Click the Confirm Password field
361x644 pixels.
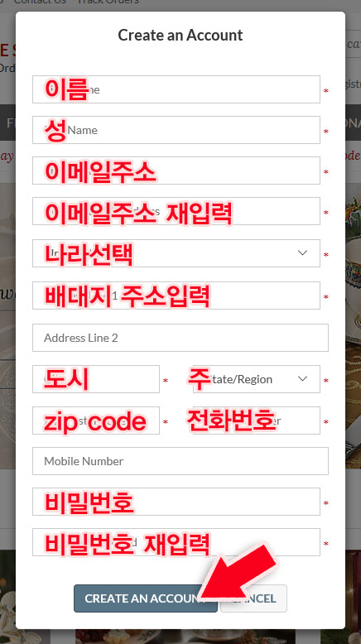coord(176,542)
